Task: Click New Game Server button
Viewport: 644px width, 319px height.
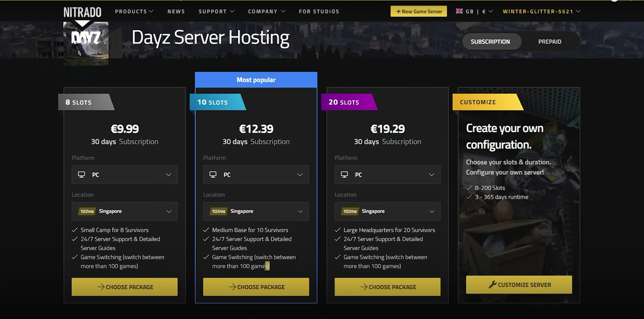Action: pos(419,11)
